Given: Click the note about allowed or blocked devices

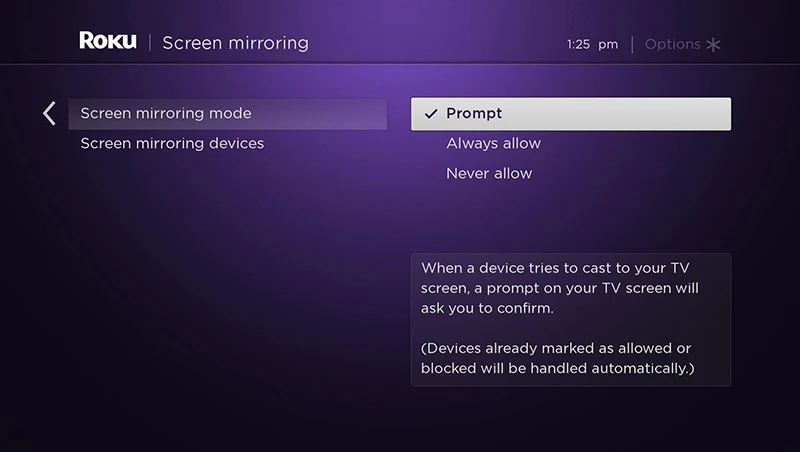Looking at the screenshot, I should (x=558, y=359).
